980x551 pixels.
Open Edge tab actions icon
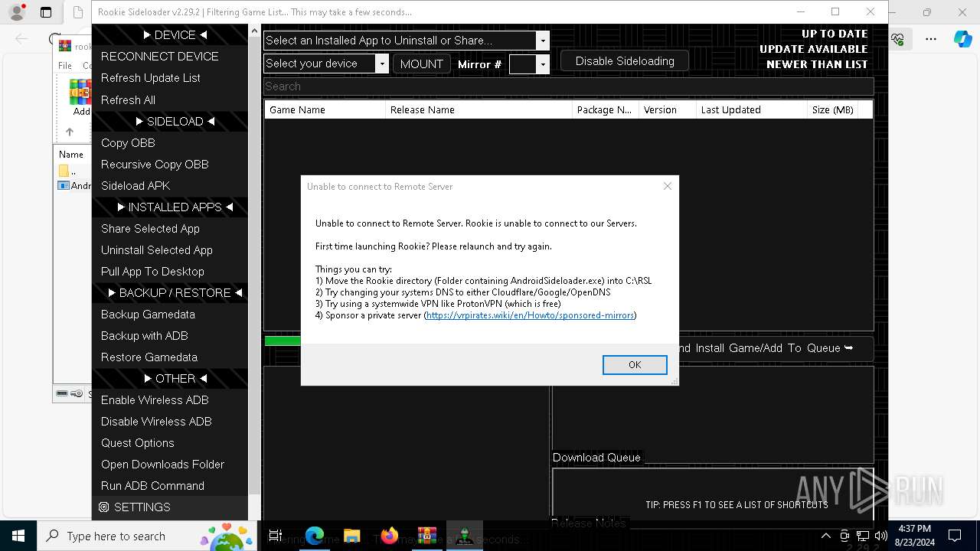coord(46,12)
